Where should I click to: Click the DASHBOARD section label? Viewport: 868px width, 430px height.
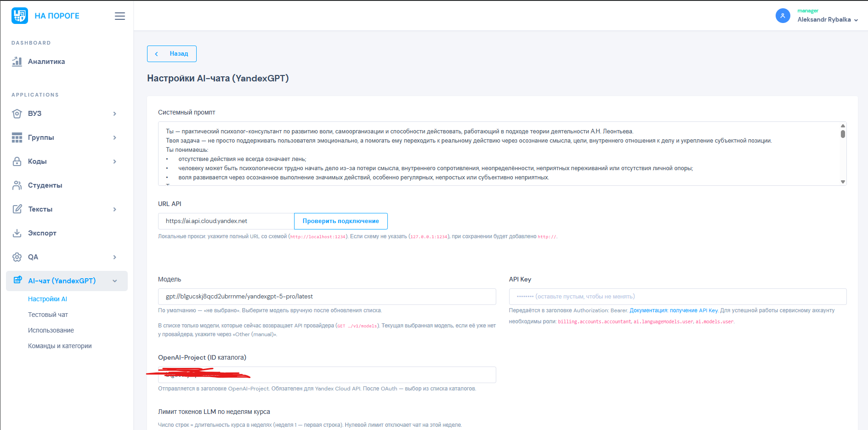tap(31, 43)
